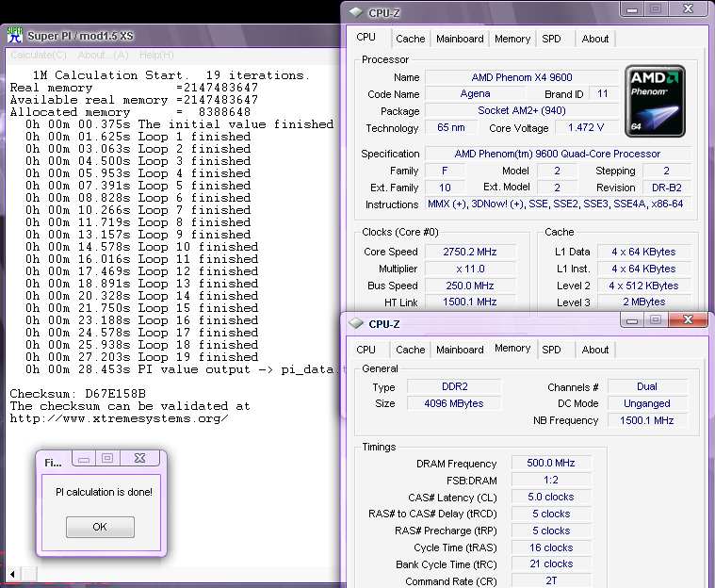
Task: Click the CPU-Z icon in the upper window title bar
Action: coord(356,12)
